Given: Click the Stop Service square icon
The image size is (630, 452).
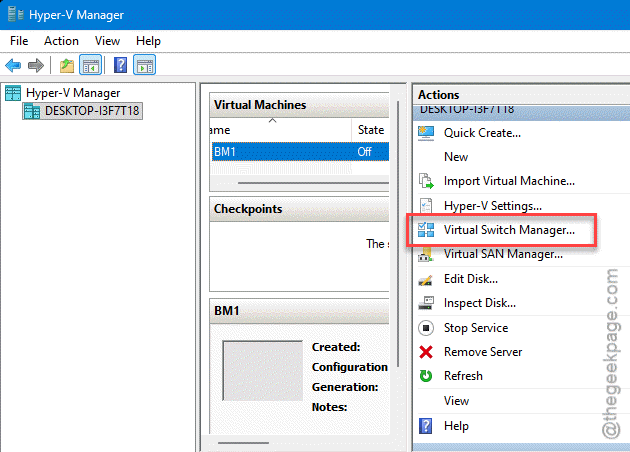Looking at the screenshot, I should [426, 328].
